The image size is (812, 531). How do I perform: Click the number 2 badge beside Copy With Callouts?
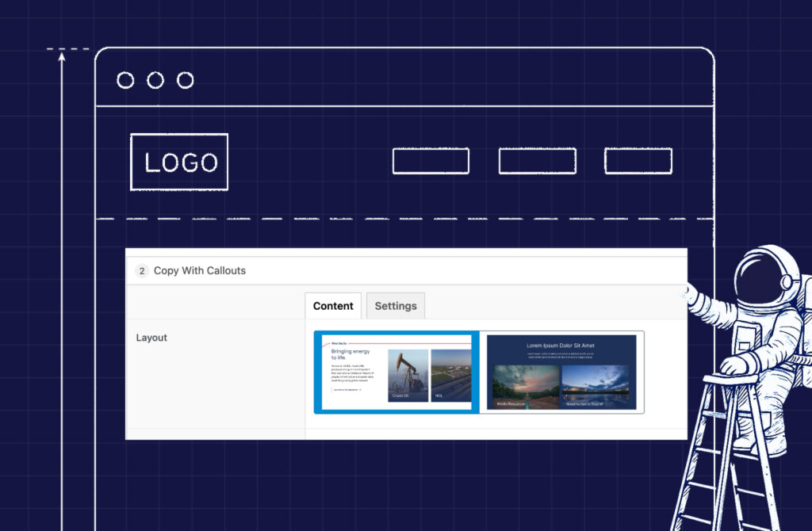142,271
